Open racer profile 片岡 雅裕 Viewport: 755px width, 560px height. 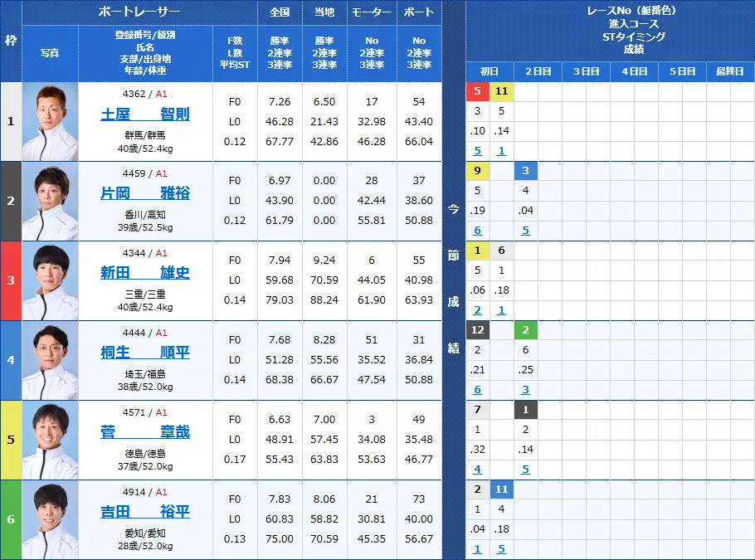145,193
